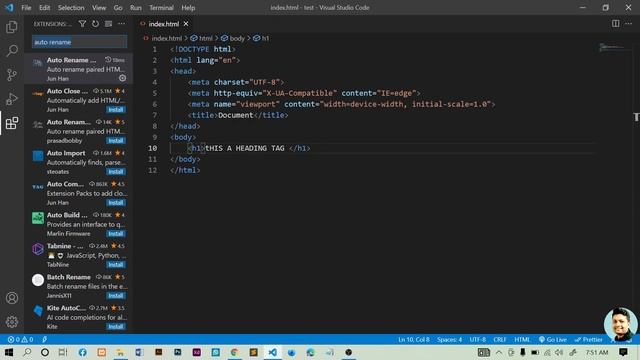The height and width of the screenshot is (360, 640).
Task: Open the Run and Debug view
Action: tap(12, 99)
